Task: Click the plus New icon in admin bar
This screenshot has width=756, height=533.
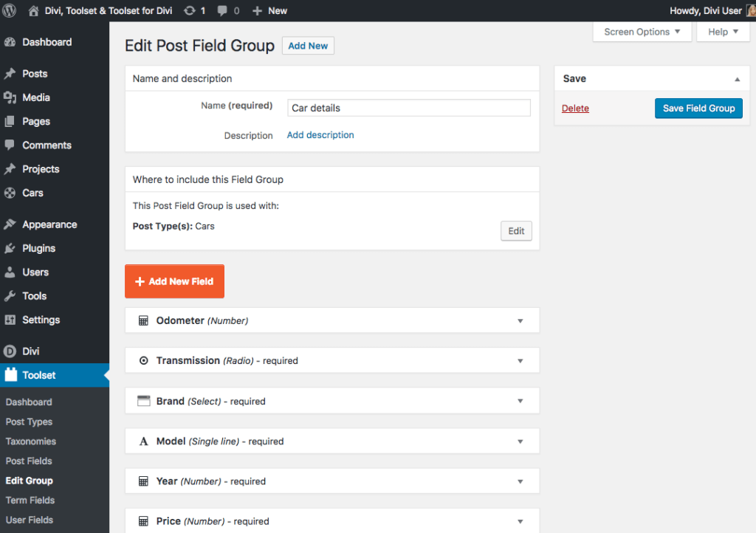Action: click(257, 10)
